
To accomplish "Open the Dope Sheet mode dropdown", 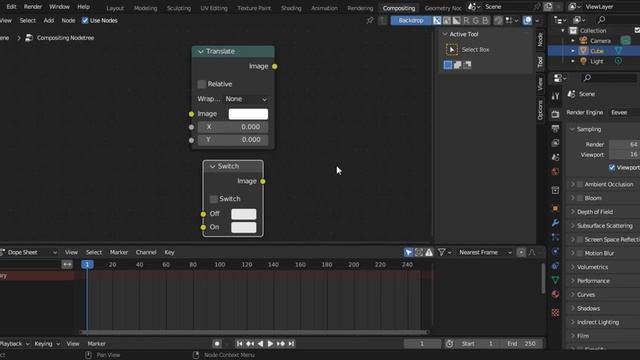I will point(29,253).
